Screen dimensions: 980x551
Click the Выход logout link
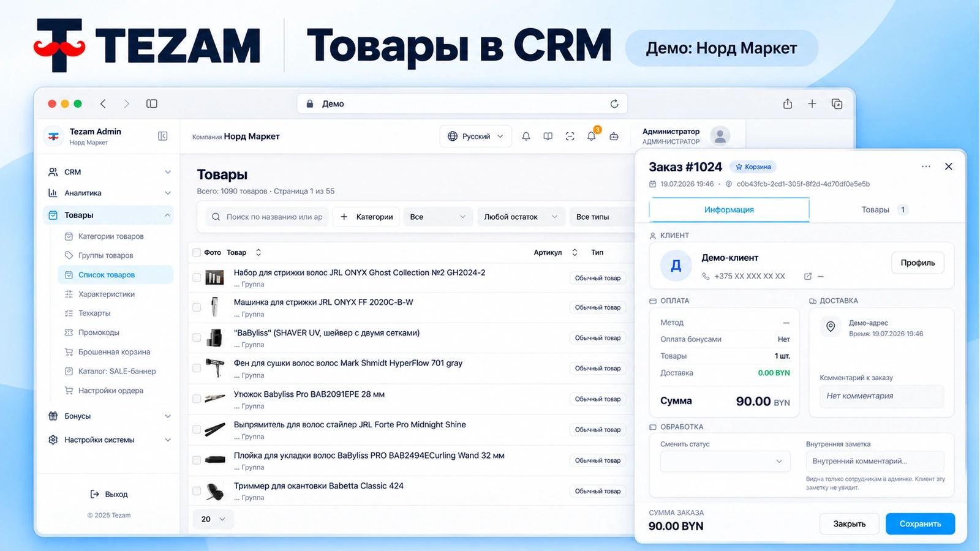pos(109,494)
